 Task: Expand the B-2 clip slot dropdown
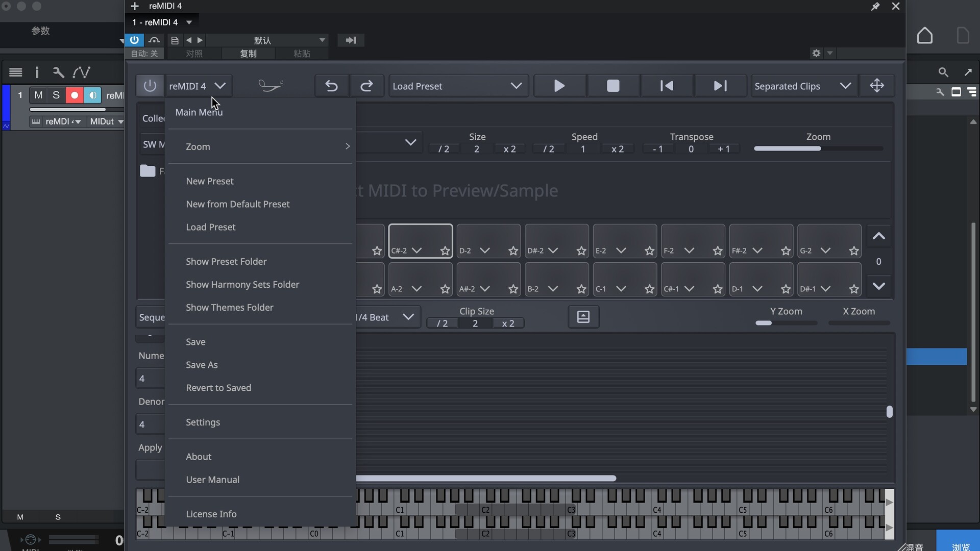click(x=553, y=289)
